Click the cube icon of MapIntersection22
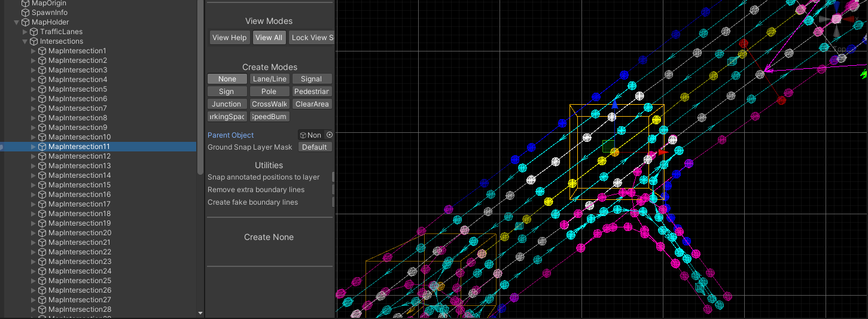 point(42,252)
